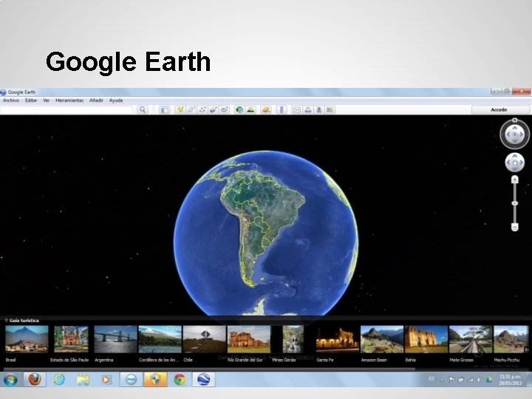This screenshot has width=532, height=399.
Task: Move up with lower joystick arrow
Action: (x=515, y=156)
